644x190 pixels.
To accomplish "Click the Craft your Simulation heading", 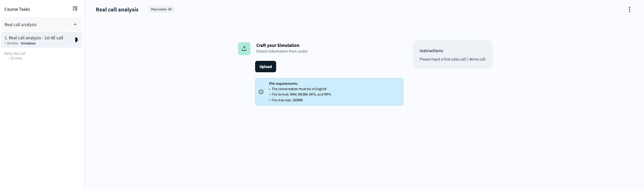I will tap(278, 46).
